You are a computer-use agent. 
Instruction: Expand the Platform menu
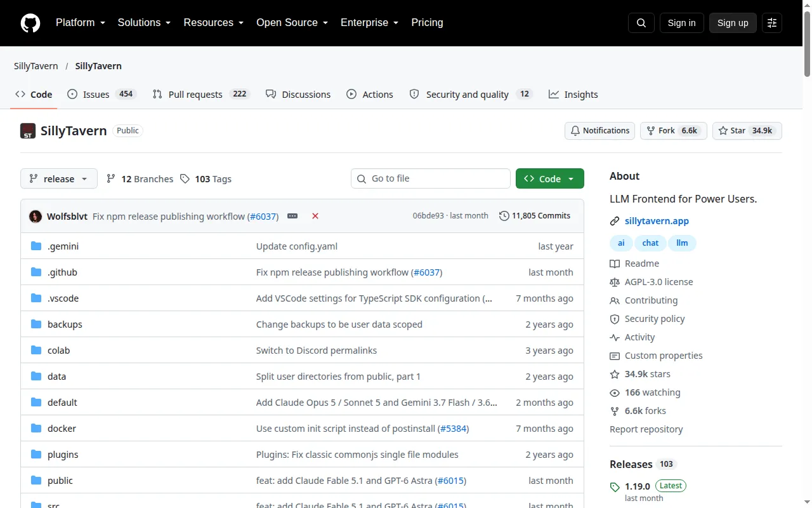(x=80, y=23)
